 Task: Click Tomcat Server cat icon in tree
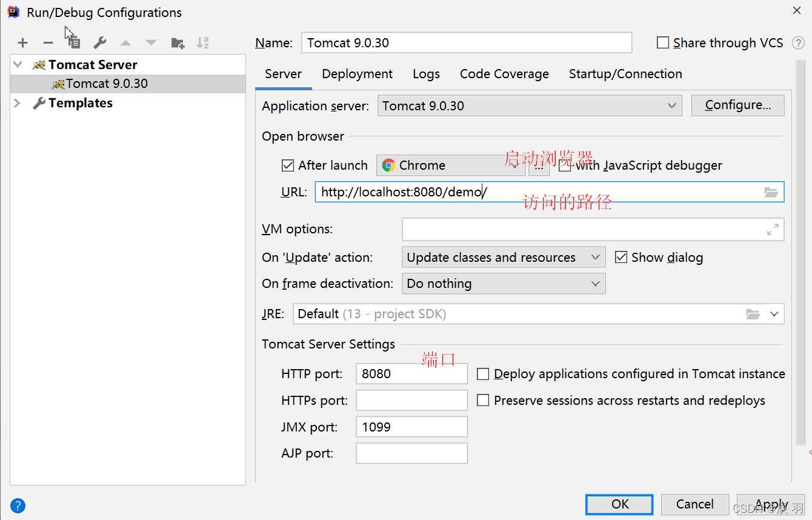coord(39,65)
